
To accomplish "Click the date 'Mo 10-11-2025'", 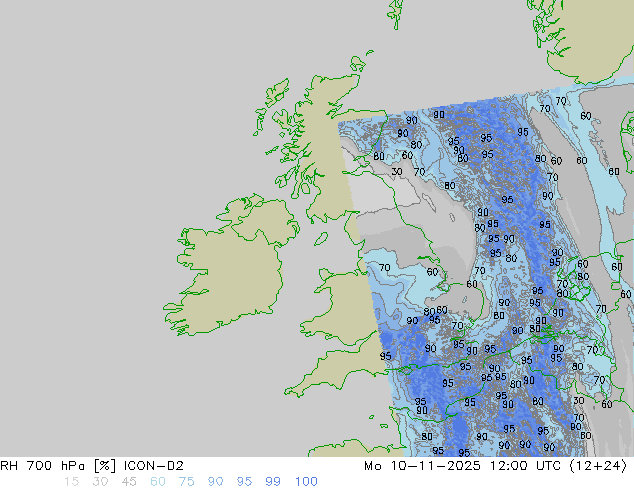I will click(422, 466).
